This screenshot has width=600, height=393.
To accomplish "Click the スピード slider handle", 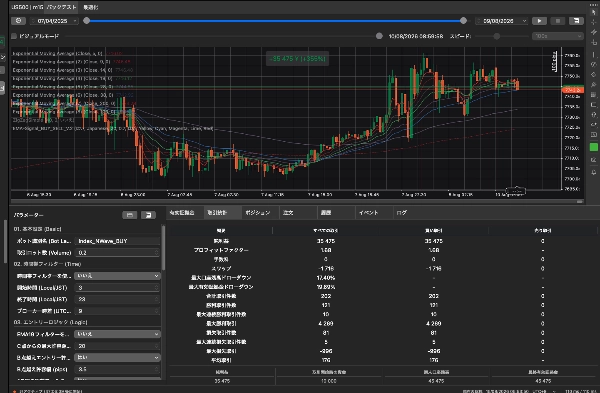I will (497, 36).
